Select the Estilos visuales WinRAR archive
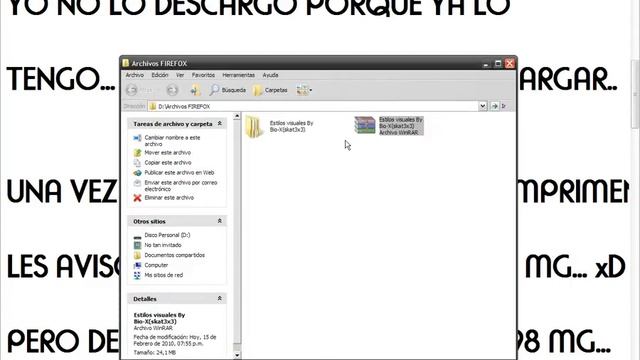This screenshot has width=640, height=360. pyautogui.click(x=389, y=126)
